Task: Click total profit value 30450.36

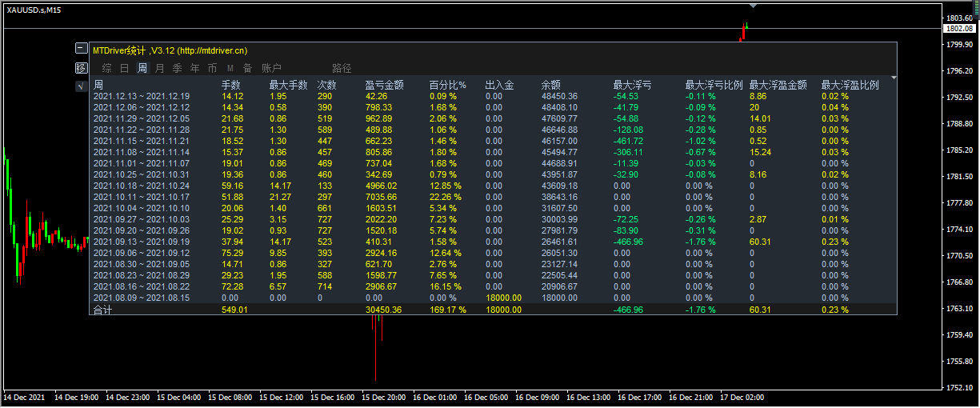Action: coord(384,310)
